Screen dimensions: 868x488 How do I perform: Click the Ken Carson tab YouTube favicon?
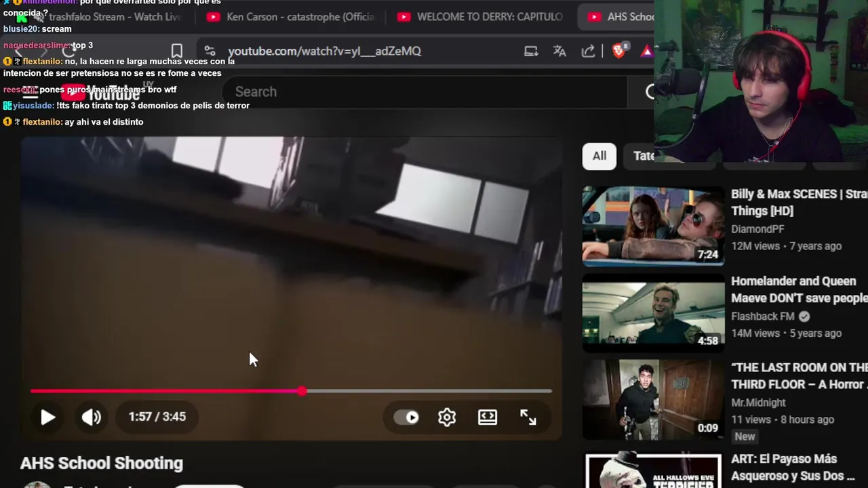214,17
